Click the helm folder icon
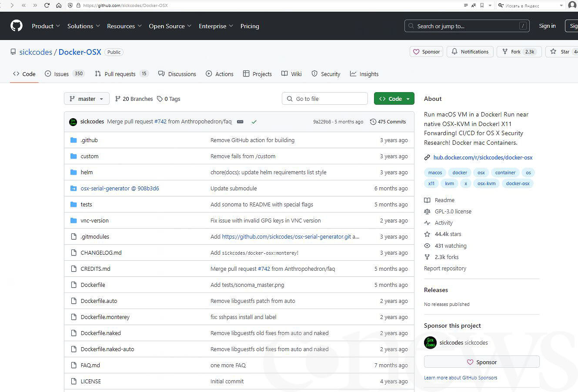Image resolution: width=578 pixels, height=392 pixels. (74, 172)
